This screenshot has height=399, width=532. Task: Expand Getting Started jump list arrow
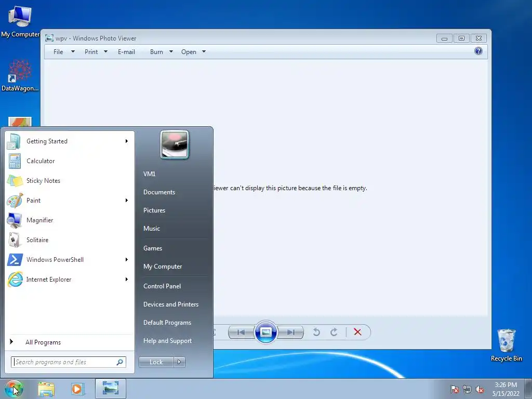[127, 141]
